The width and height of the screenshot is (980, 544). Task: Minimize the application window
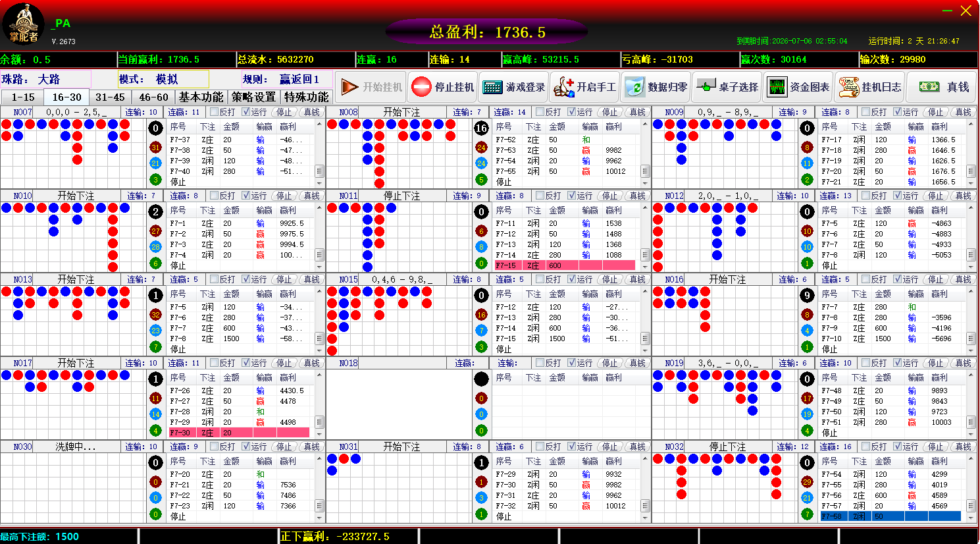[947, 11]
